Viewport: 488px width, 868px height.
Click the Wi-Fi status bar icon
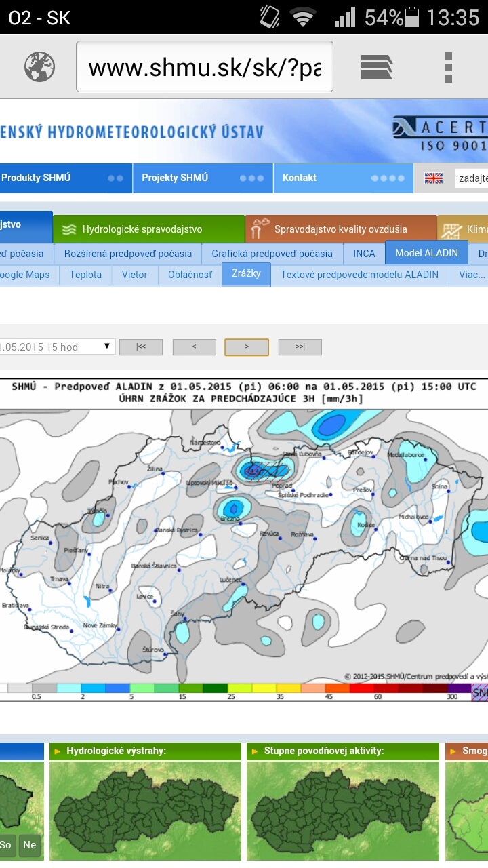pos(303,17)
